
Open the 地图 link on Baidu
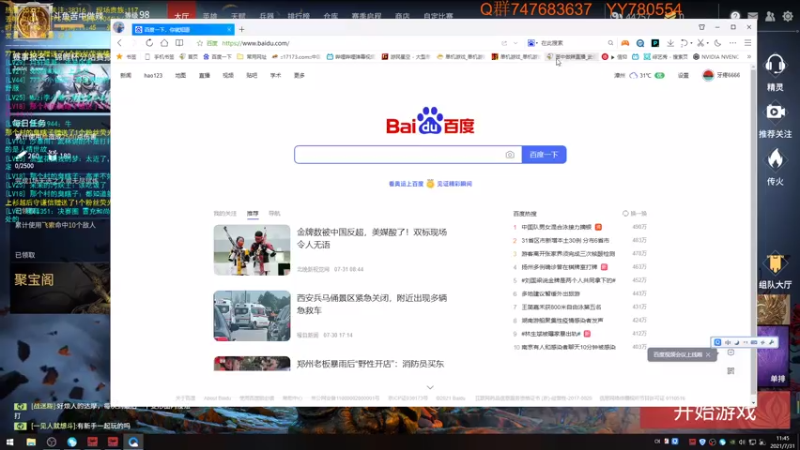pos(181,76)
